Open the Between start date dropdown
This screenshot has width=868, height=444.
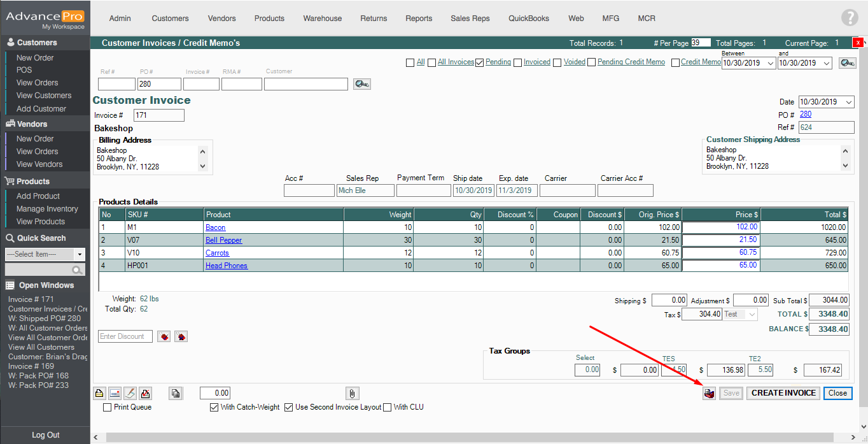tap(771, 63)
